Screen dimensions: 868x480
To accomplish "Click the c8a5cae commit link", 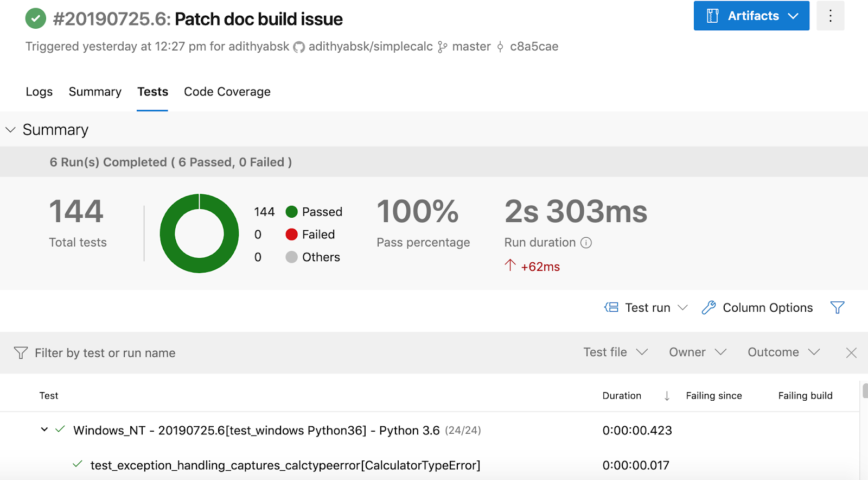I will point(534,47).
